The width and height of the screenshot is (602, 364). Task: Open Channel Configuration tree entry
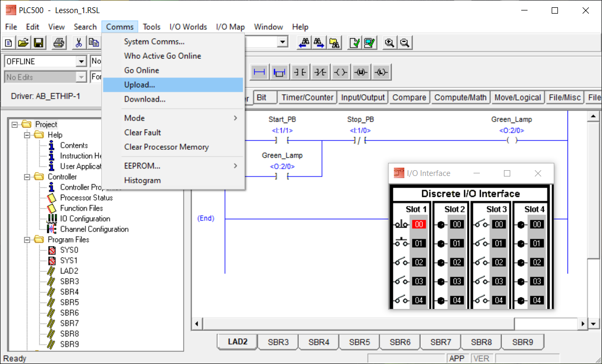(x=94, y=229)
